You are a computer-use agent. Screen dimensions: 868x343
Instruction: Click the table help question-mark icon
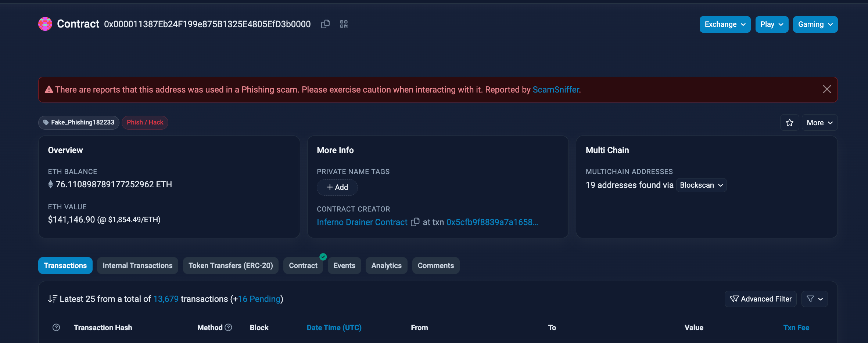coord(56,327)
